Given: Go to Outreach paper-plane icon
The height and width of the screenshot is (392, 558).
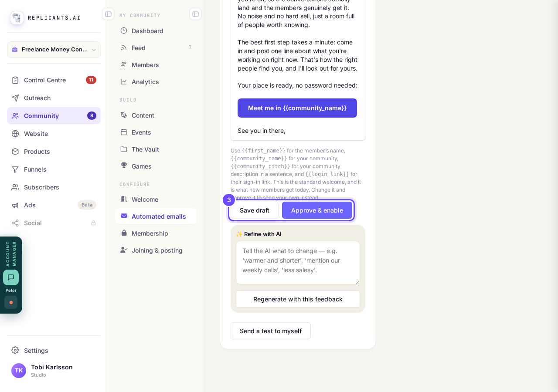Looking at the screenshot, I should tap(15, 98).
